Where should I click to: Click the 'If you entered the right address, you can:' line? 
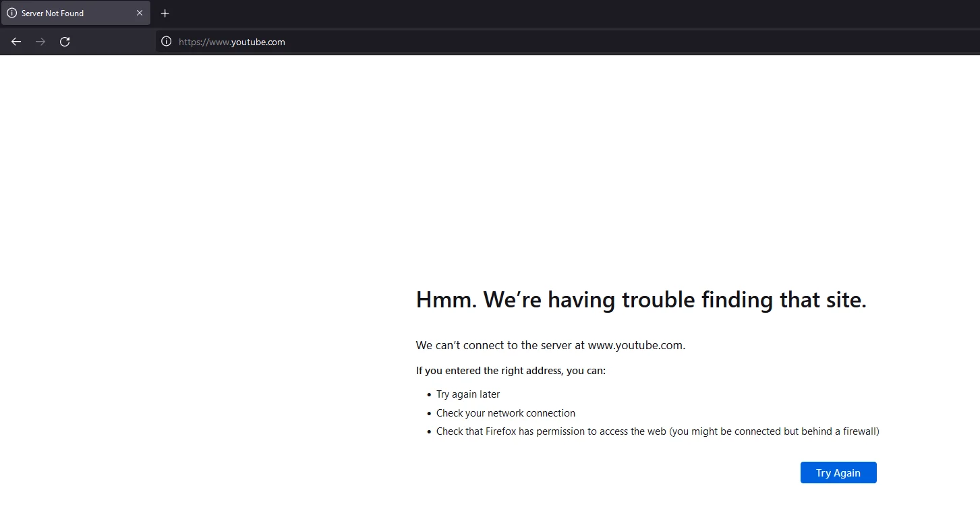point(511,371)
